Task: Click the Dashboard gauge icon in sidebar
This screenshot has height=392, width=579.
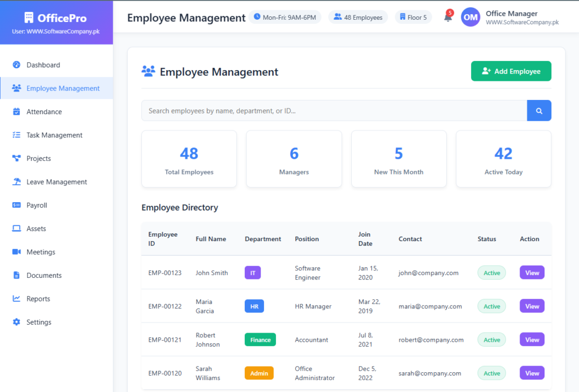Action: (x=16, y=65)
